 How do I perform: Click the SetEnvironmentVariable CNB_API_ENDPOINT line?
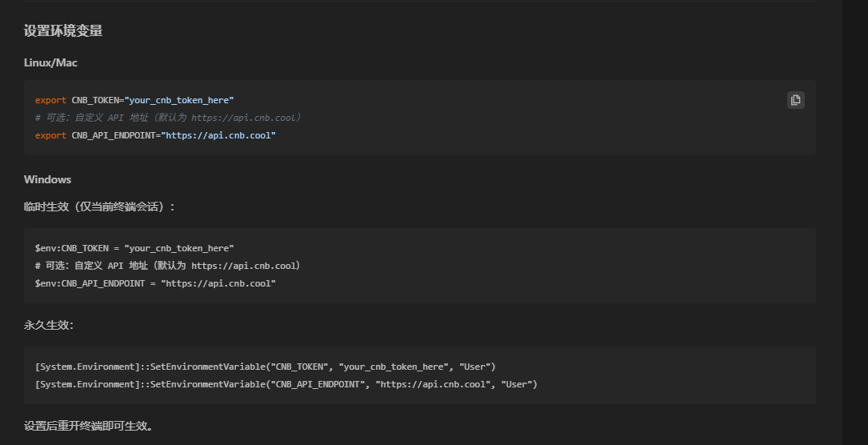(x=286, y=384)
